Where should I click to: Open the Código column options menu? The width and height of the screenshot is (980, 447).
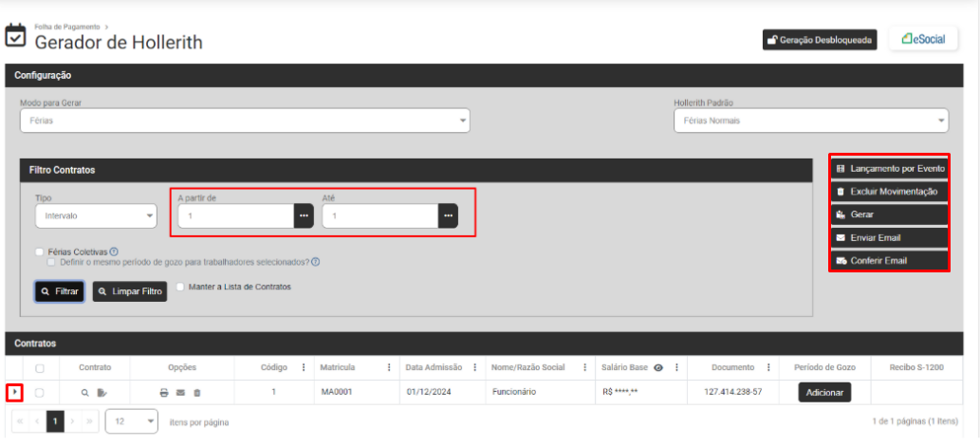(x=304, y=367)
